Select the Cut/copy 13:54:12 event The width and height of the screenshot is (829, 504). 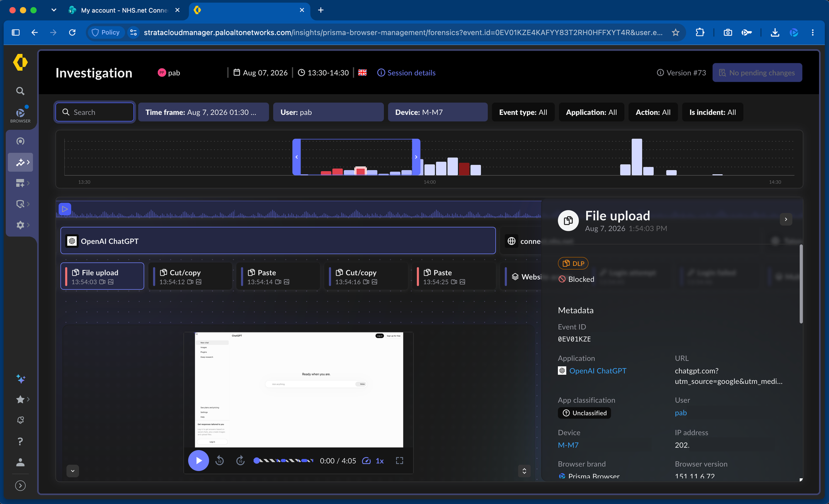190,276
